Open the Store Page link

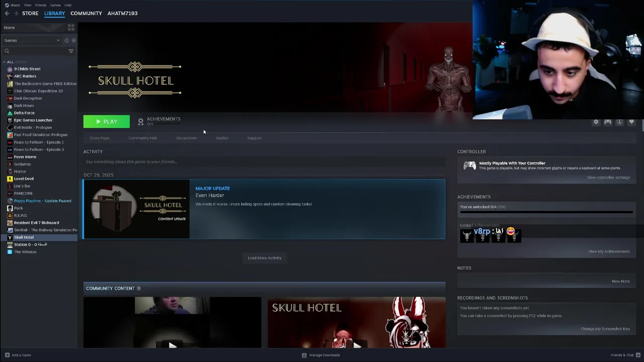click(x=99, y=138)
